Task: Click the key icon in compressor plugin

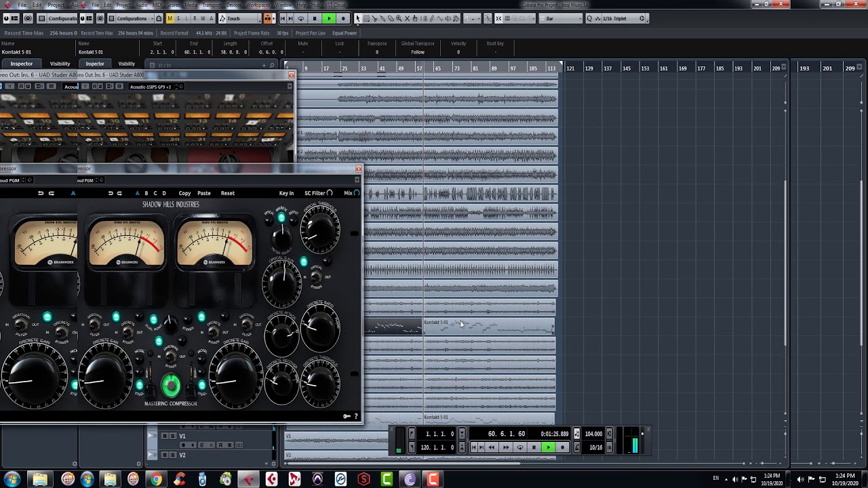Action: point(347,416)
